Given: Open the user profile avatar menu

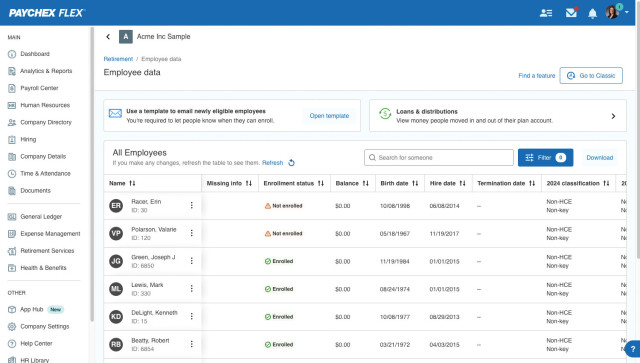Looking at the screenshot, I should point(616,12).
